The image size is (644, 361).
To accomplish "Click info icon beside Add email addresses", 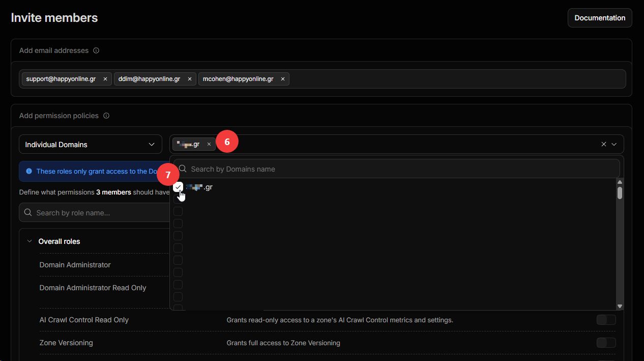I will (x=96, y=50).
